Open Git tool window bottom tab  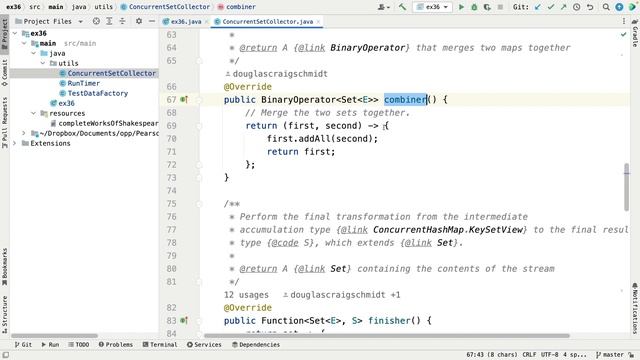23,344
